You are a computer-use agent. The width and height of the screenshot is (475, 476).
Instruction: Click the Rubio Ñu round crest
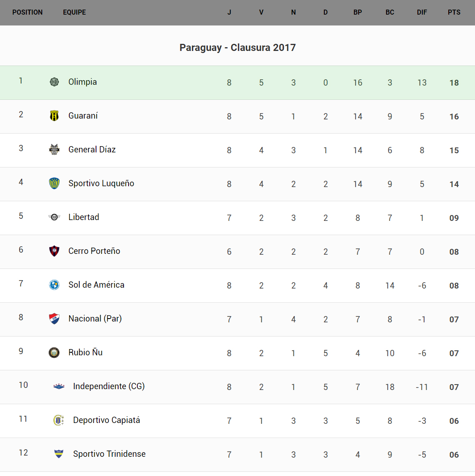coord(54,352)
